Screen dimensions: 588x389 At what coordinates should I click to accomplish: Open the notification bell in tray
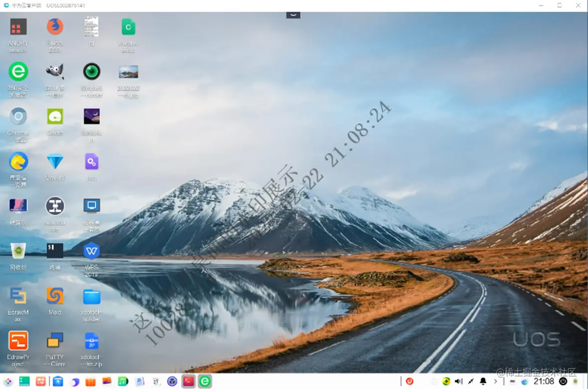click(x=483, y=382)
